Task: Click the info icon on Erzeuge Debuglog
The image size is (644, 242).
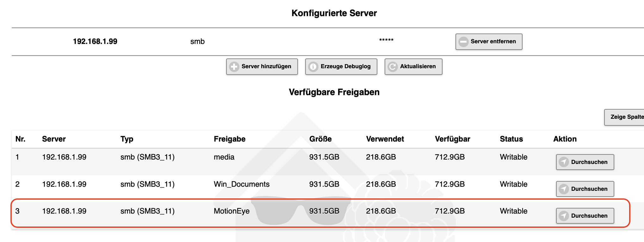Action: [x=313, y=67]
